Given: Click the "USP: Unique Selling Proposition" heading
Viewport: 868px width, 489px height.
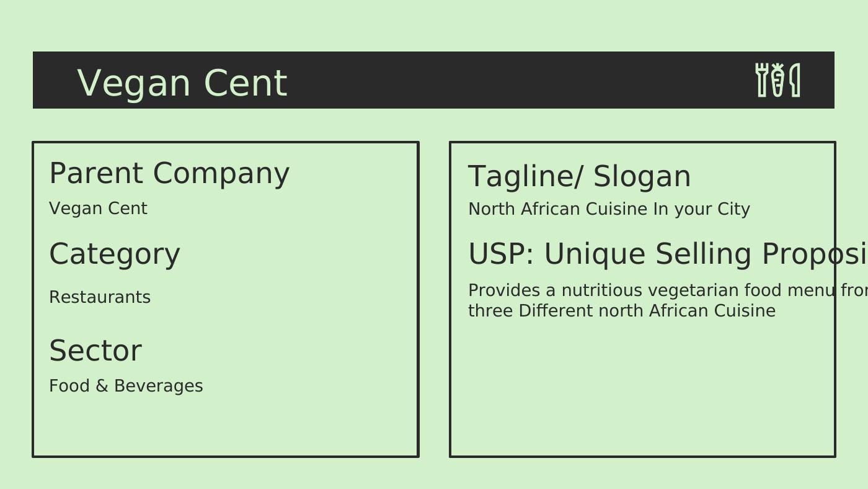Looking at the screenshot, I should 666,254.
